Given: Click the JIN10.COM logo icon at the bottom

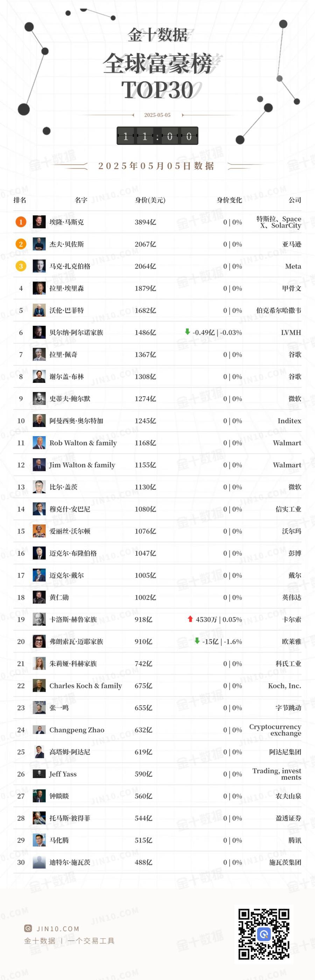Looking at the screenshot, I should pyautogui.click(x=28, y=928).
